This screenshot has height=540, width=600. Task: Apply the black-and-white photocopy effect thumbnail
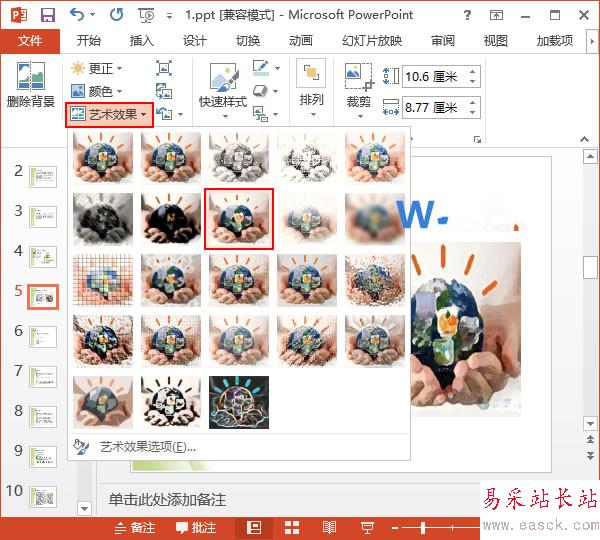pyautogui.click(x=171, y=402)
